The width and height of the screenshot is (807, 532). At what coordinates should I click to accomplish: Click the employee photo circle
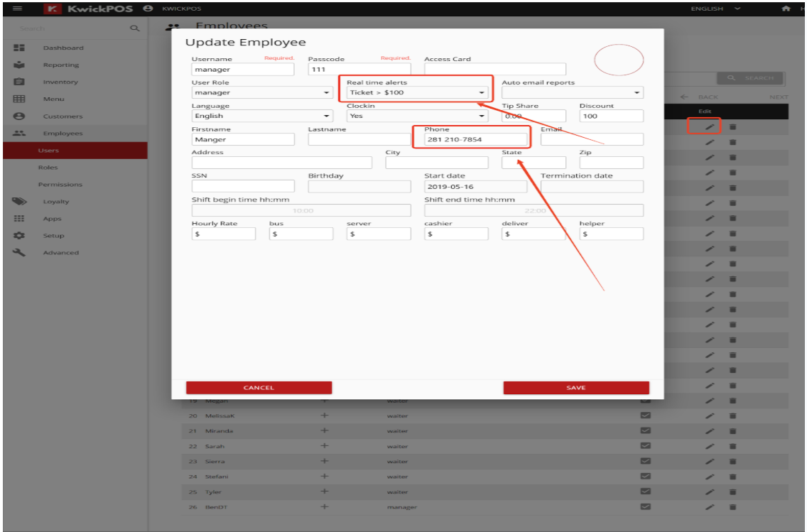point(619,60)
